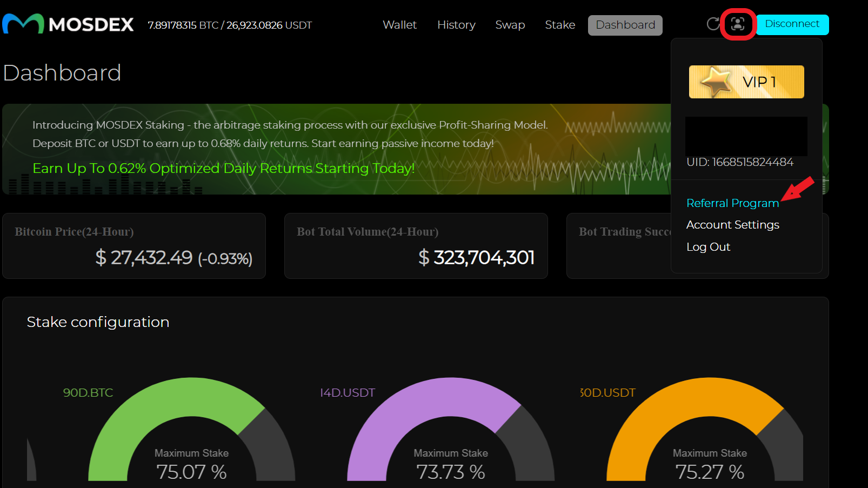The width and height of the screenshot is (868, 488).
Task: Choose Log Out from the profile menu
Action: [708, 247]
